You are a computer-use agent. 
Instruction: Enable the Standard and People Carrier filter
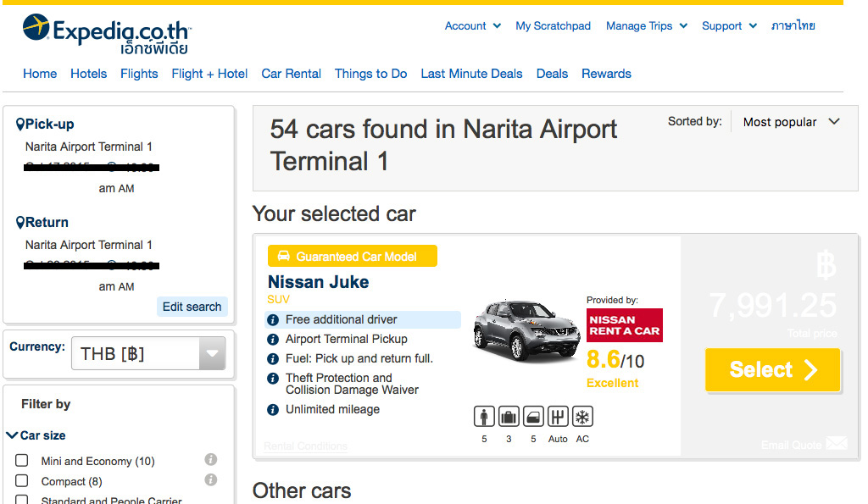(x=24, y=500)
